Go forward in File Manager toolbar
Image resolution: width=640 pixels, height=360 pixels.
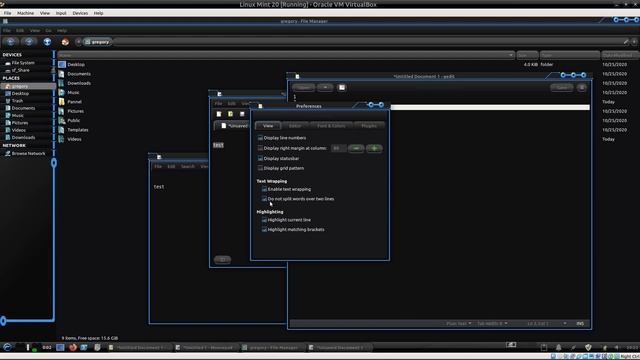click(x=29, y=42)
